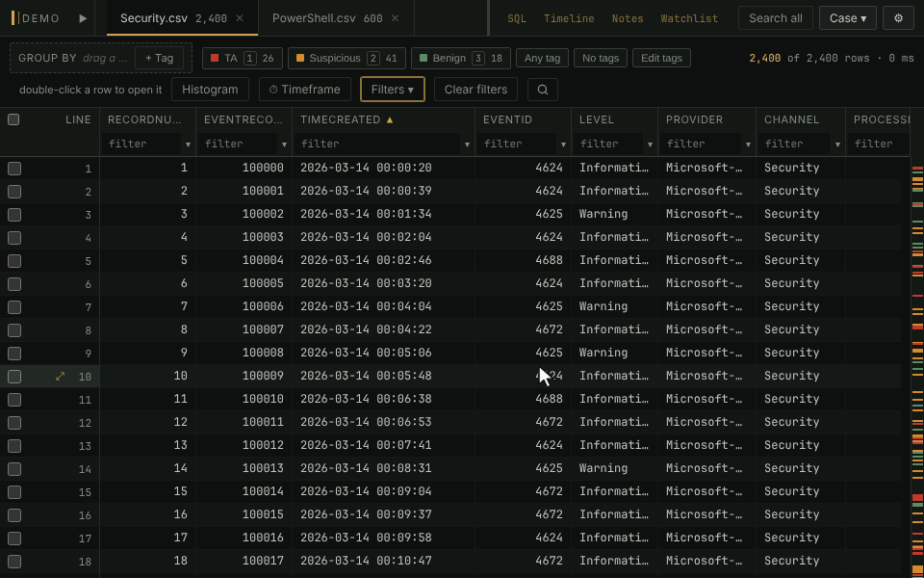
Task: Close the PowerShell.csv tab
Action: click(396, 18)
